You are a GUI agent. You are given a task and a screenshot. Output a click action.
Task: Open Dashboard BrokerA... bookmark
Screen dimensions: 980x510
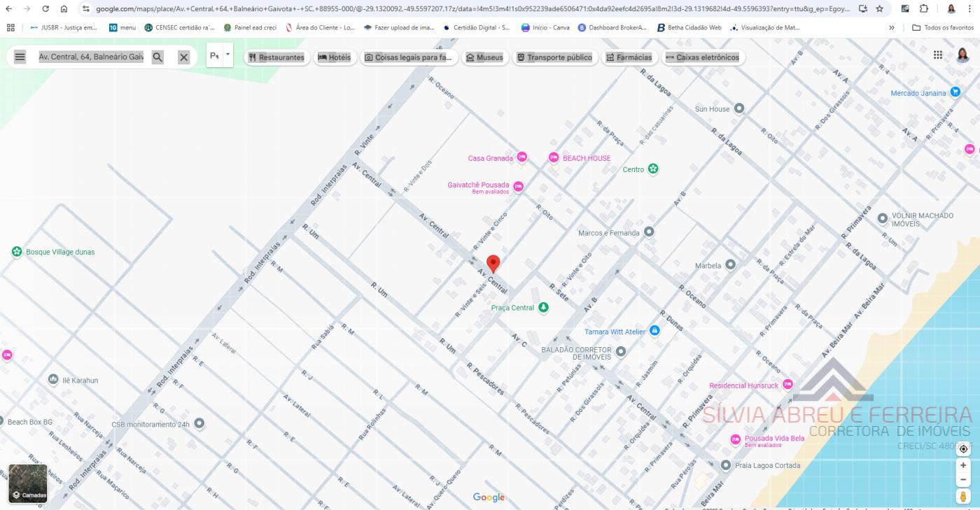point(612,27)
